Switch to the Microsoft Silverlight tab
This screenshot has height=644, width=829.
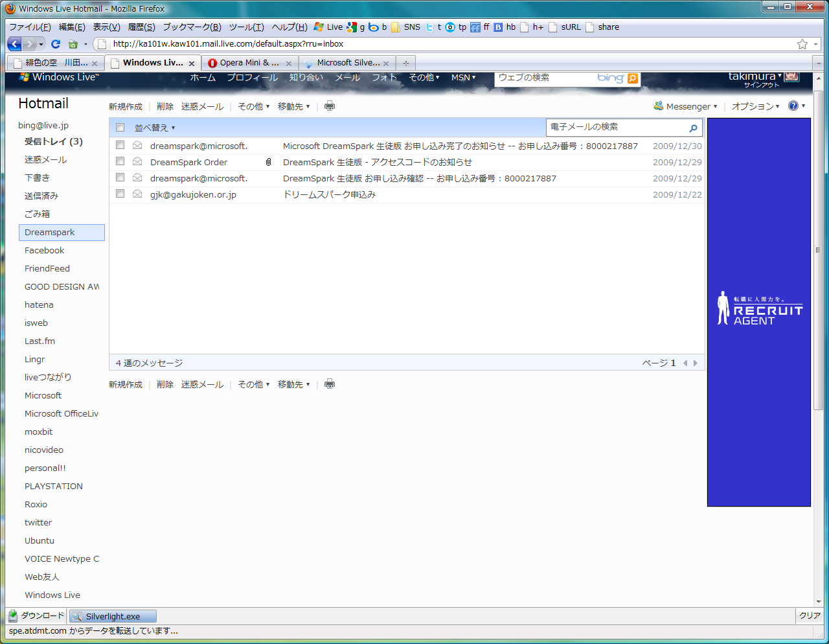[x=347, y=63]
